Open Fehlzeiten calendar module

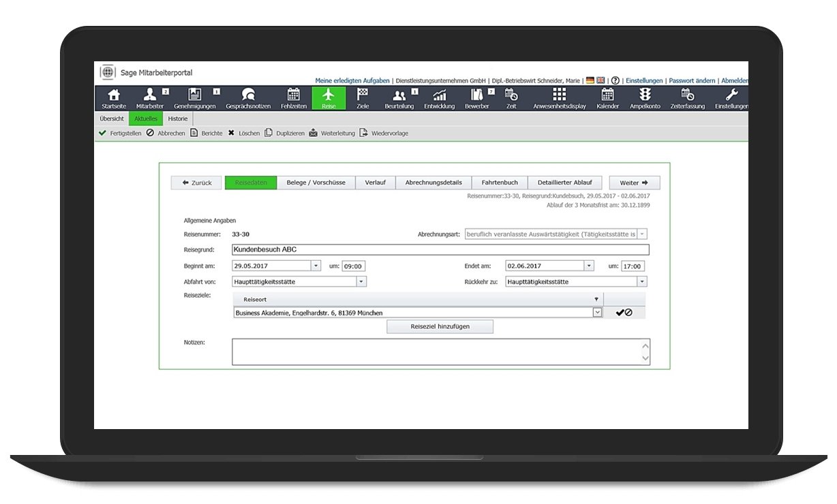[x=294, y=98]
